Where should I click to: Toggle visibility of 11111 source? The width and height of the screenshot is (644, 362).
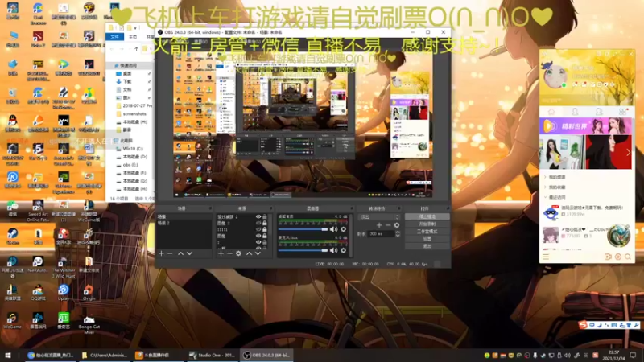(x=258, y=229)
